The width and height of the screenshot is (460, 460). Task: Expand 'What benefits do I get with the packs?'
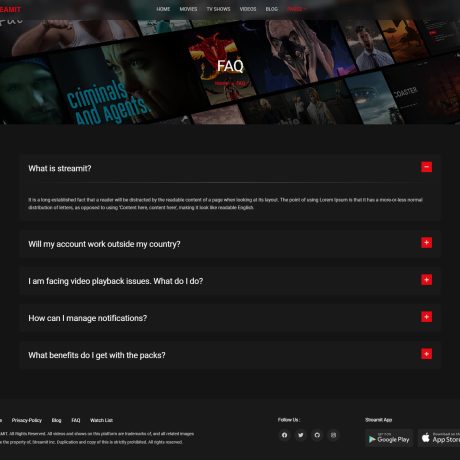coord(426,354)
